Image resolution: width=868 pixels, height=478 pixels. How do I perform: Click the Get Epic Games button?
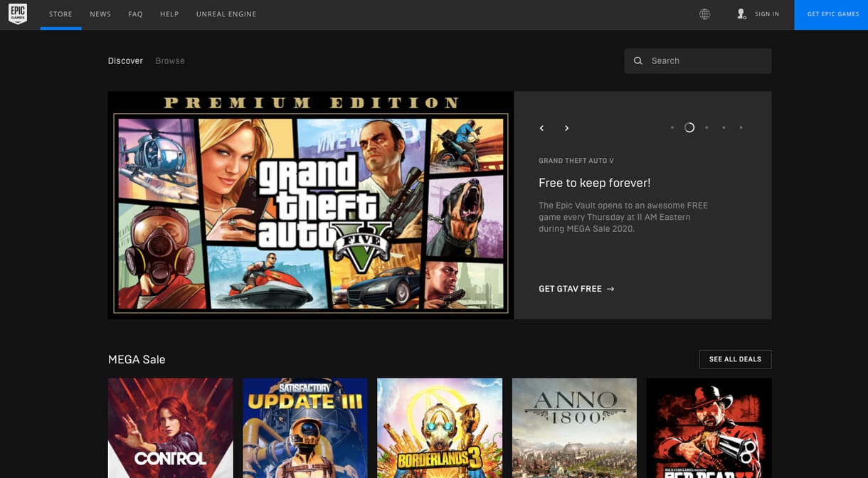coord(831,15)
